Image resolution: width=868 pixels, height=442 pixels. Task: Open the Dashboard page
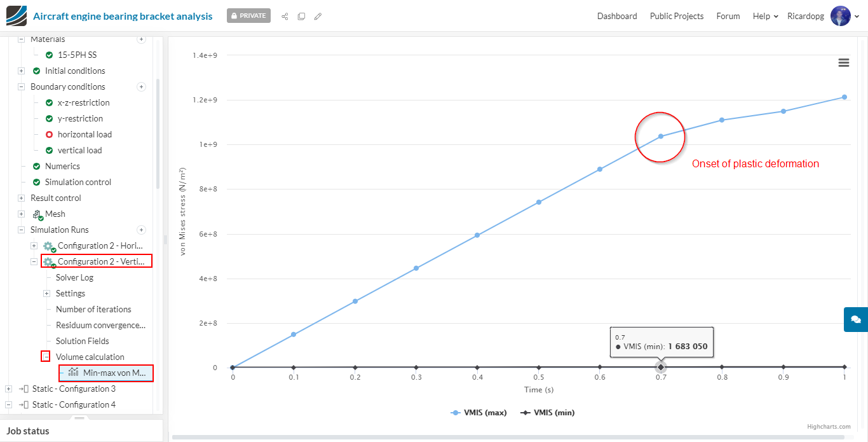[617, 16]
